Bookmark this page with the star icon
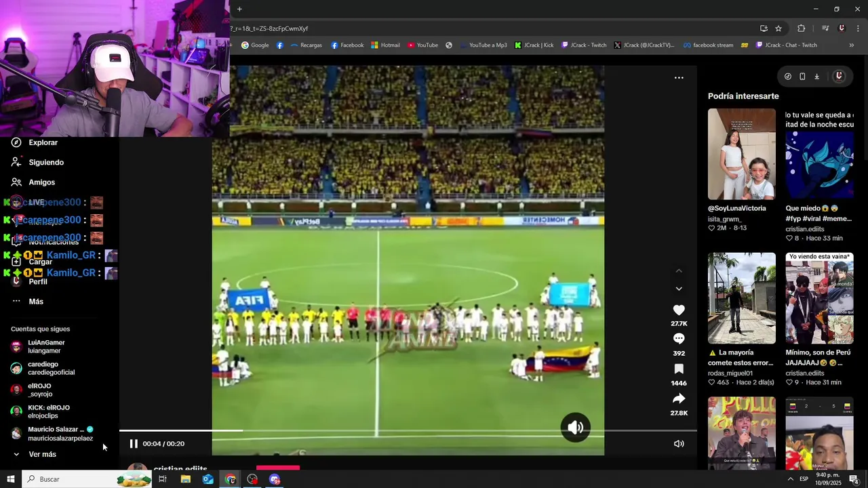The image size is (868, 488). [778, 28]
